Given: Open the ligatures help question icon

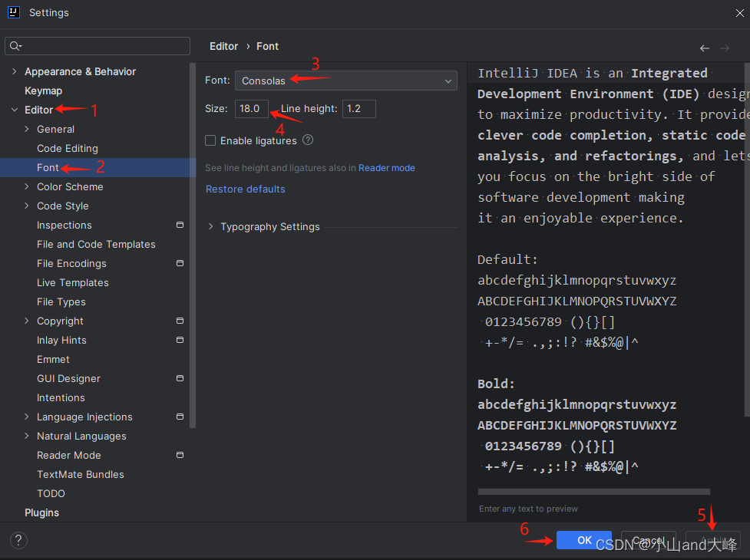Looking at the screenshot, I should click(308, 140).
